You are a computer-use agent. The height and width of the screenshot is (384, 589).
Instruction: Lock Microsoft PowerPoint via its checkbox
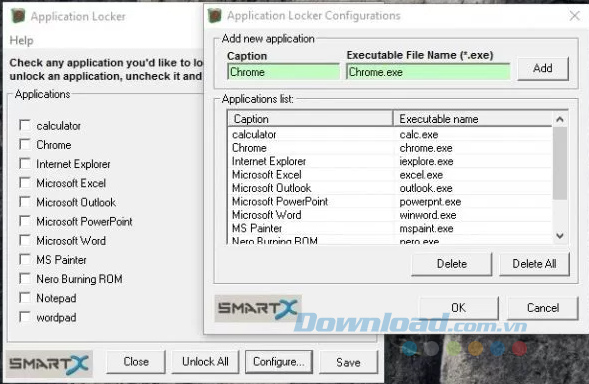25,221
